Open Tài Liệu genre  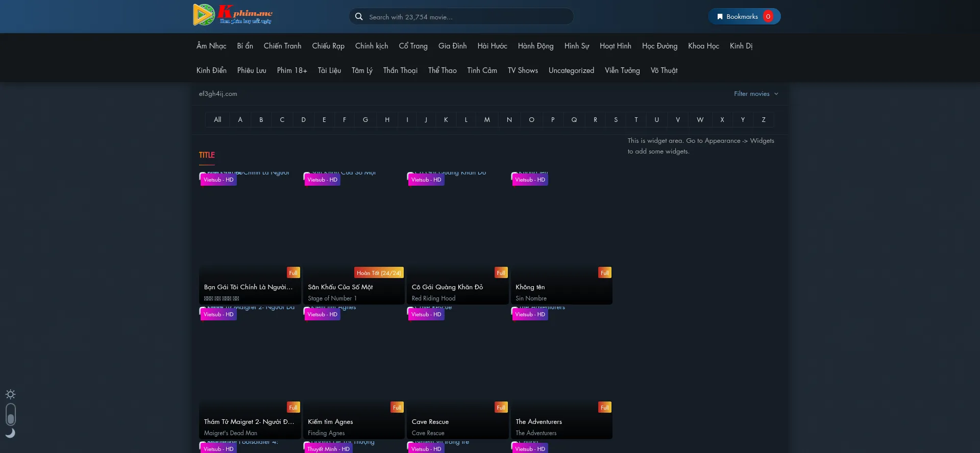click(x=329, y=70)
